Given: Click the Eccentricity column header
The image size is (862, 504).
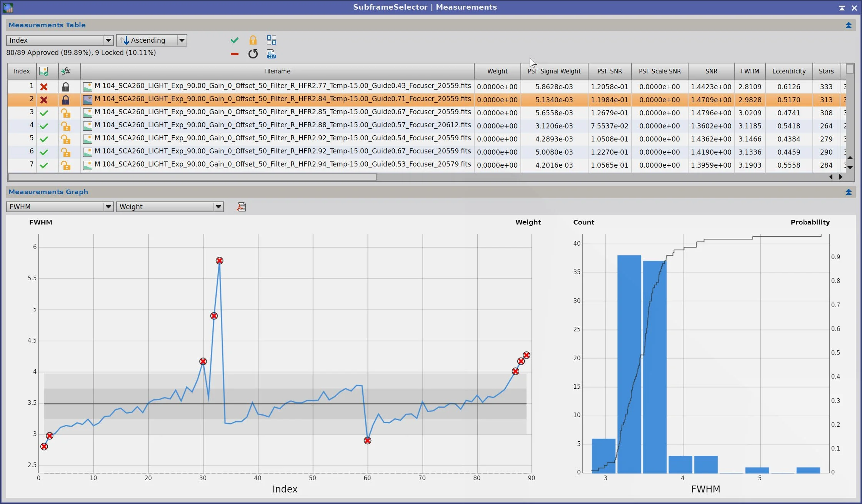Looking at the screenshot, I should 789,71.
